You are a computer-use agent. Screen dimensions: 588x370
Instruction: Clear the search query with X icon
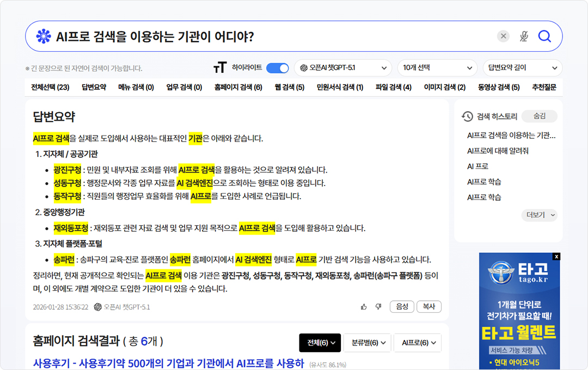(x=504, y=36)
